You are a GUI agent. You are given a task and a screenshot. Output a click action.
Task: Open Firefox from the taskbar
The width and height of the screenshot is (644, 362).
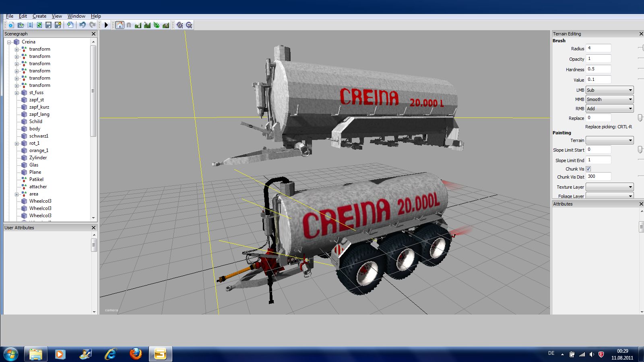coord(136,354)
